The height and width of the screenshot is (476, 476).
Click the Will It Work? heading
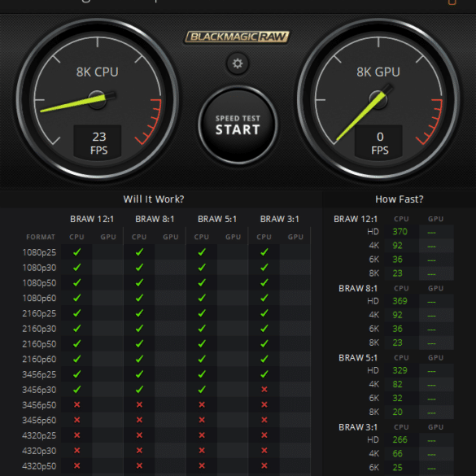click(154, 199)
